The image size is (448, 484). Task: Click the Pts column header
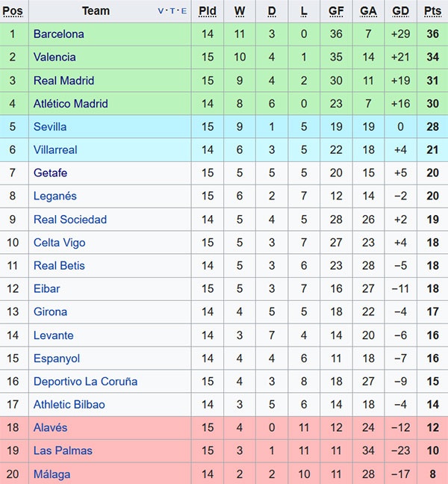tap(432, 11)
